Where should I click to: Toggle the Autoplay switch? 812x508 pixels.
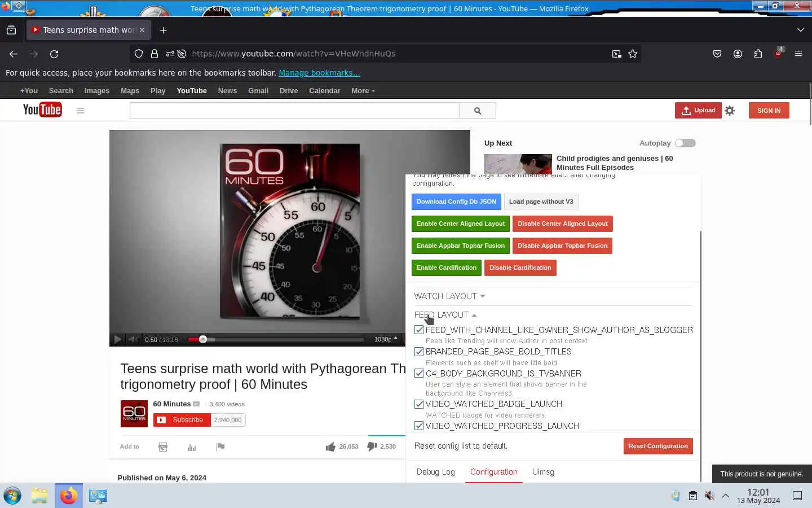point(685,143)
